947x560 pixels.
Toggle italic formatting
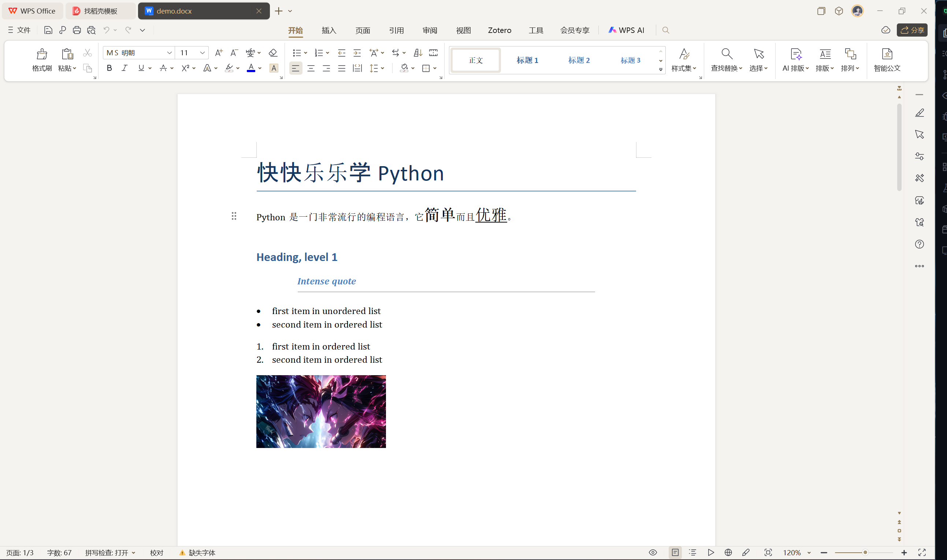(x=124, y=68)
